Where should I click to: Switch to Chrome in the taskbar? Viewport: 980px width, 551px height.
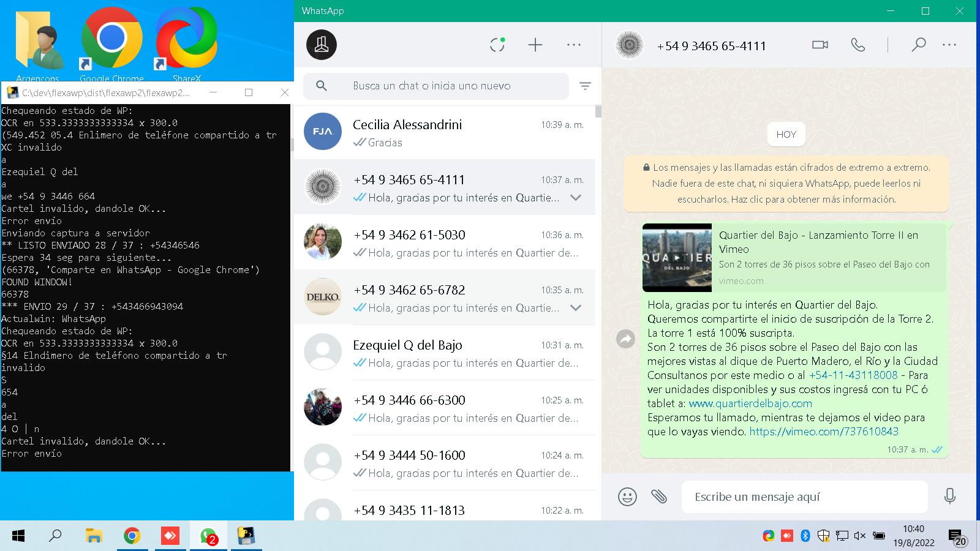132,536
